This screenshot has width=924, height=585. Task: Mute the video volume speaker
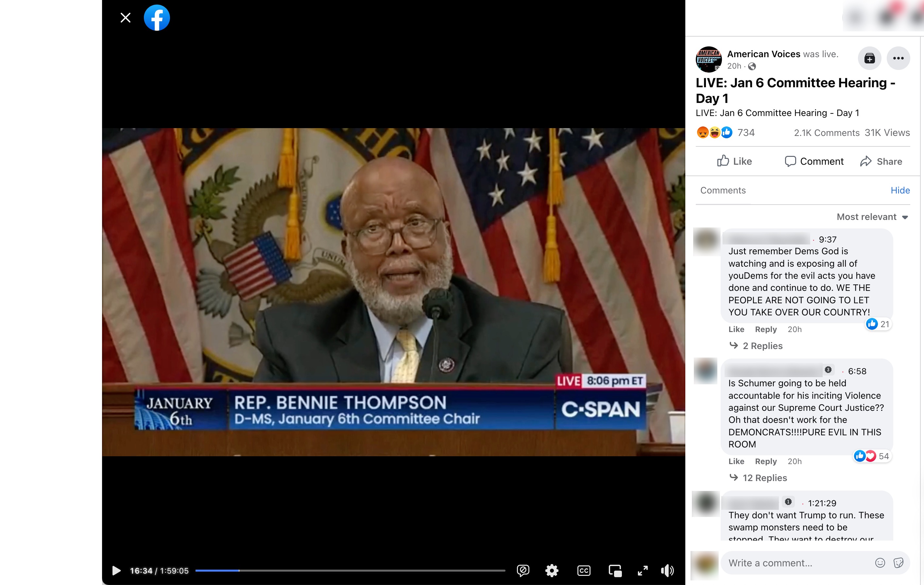pos(667,570)
